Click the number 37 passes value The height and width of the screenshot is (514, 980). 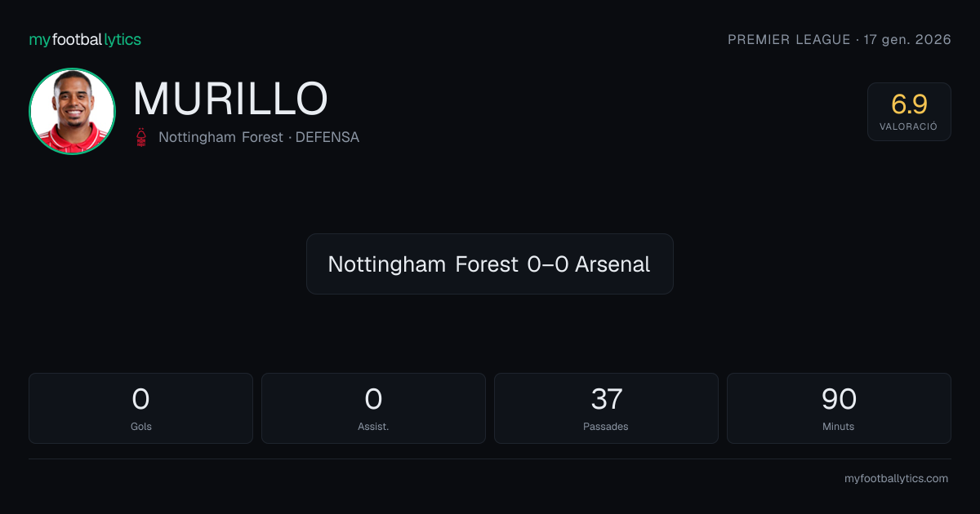pyautogui.click(x=606, y=399)
